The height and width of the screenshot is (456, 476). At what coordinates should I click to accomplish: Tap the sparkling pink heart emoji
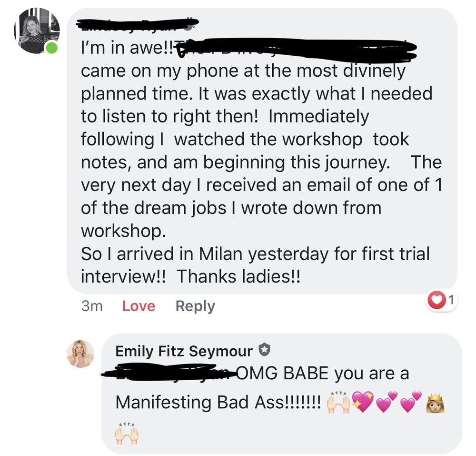coord(363,402)
